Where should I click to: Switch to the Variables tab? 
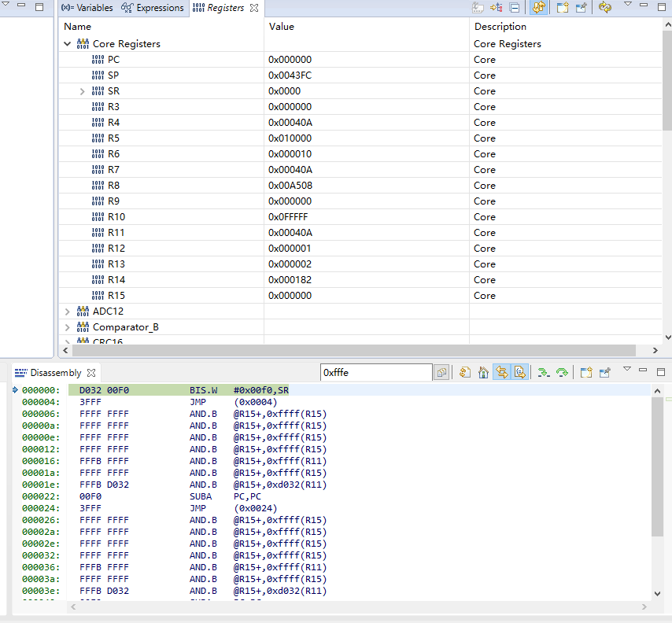click(89, 8)
